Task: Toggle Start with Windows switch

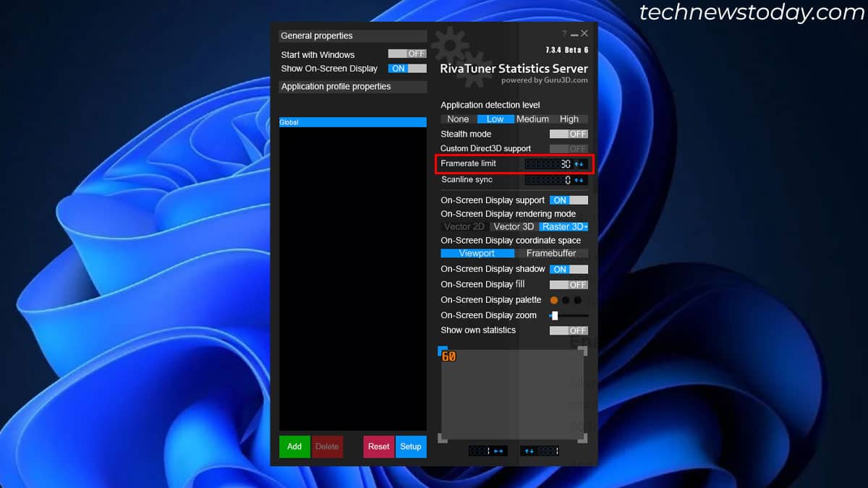Action: point(407,54)
